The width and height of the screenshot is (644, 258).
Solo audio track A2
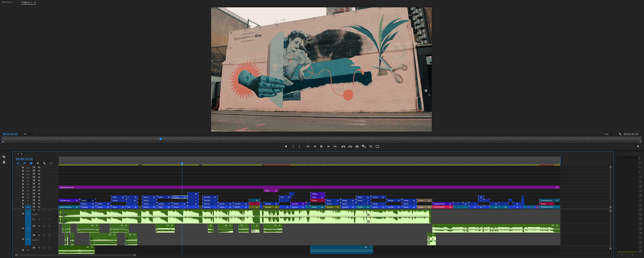click(x=44, y=226)
